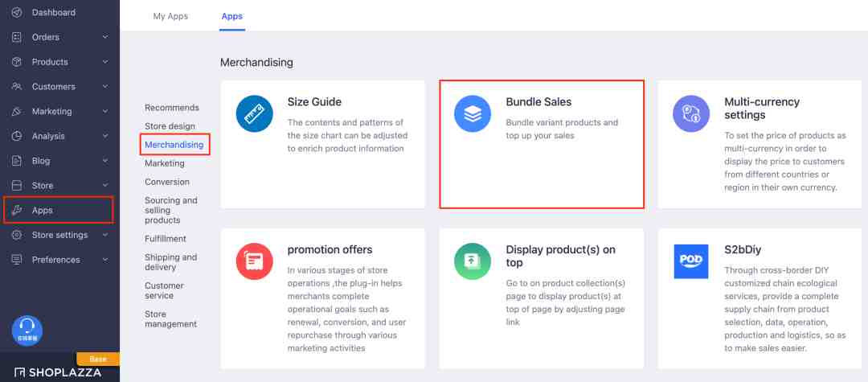Select the Fulfillment category
868x382 pixels.
pos(166,239)
